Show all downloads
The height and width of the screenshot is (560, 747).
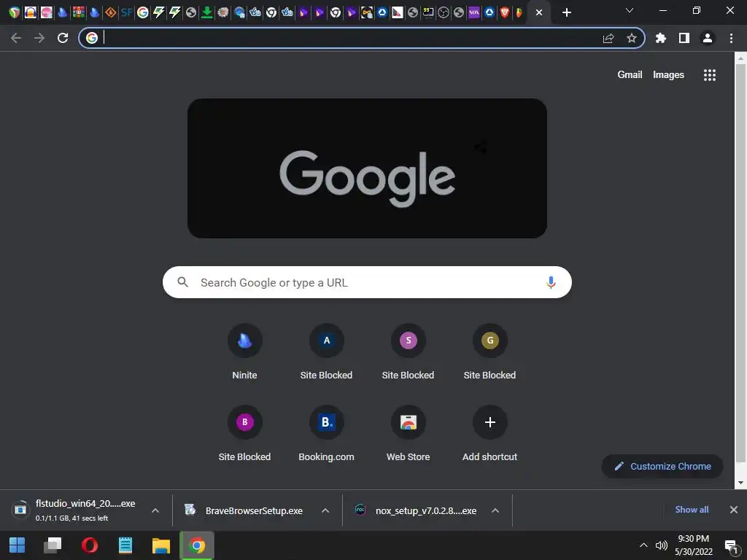pyautogui.click(x=692, y=510)
